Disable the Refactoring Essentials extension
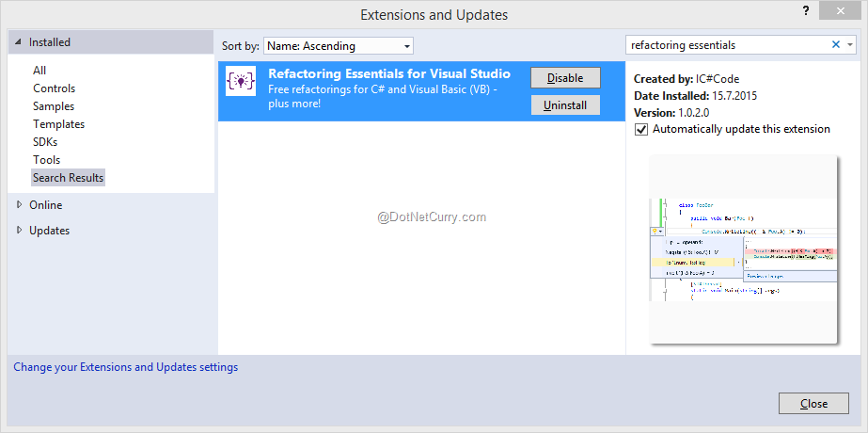 click(565, 78)
